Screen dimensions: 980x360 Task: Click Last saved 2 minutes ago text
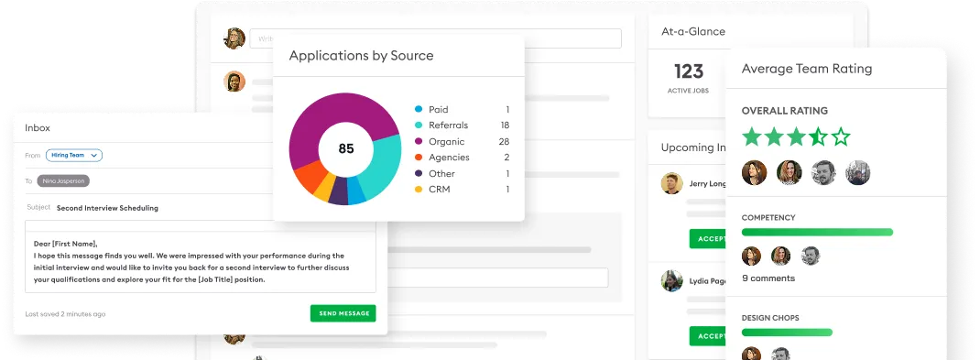click(x=66, y=314)
